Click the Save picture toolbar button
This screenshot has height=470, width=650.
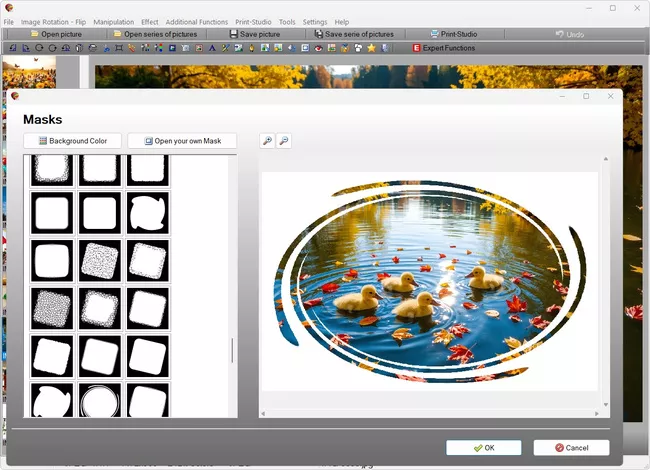coord(255,34)
